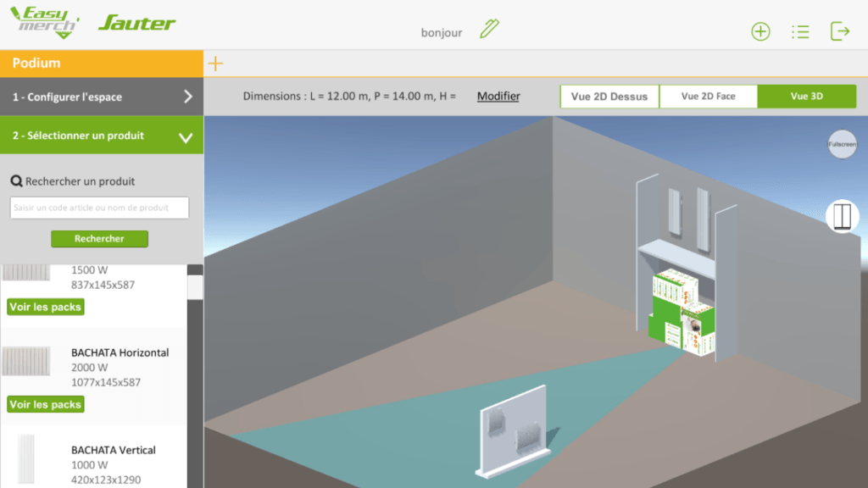Click the 420x123x1290 size text
868x488 pixels.
coord(106,480)
